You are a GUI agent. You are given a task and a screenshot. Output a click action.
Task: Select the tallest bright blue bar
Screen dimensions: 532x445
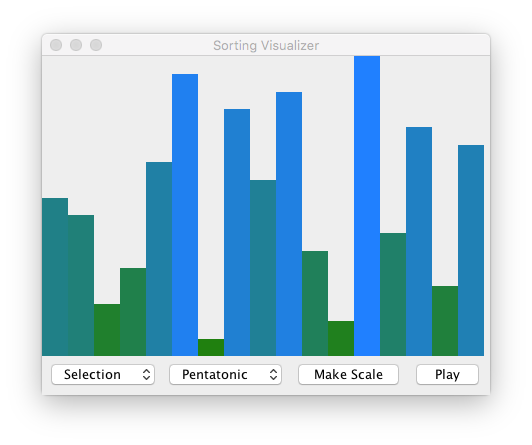point(367,206)
